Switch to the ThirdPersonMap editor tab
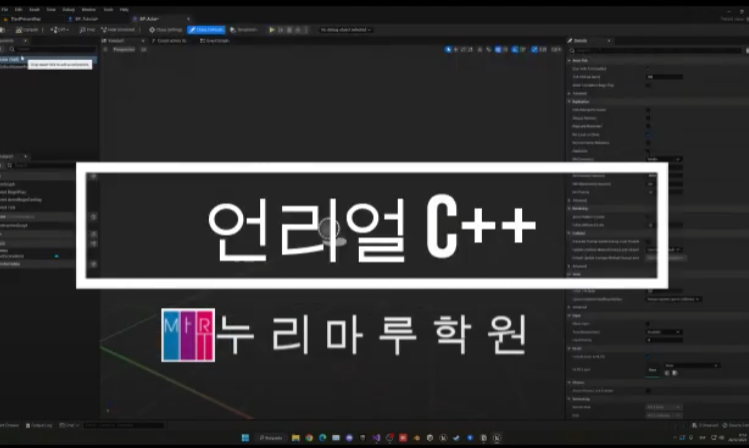 click(x=25, y=18)
